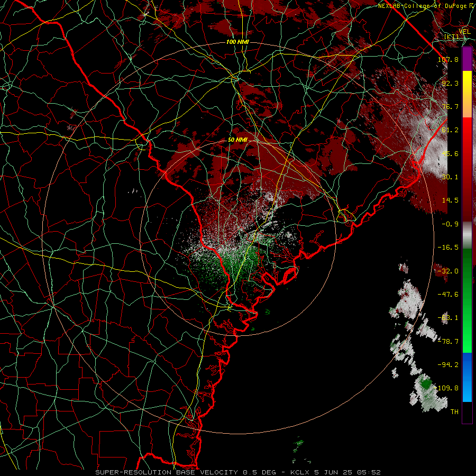476x476 pixels.
Task: Click the 92.3 legend value
Action: pos(450,83)
